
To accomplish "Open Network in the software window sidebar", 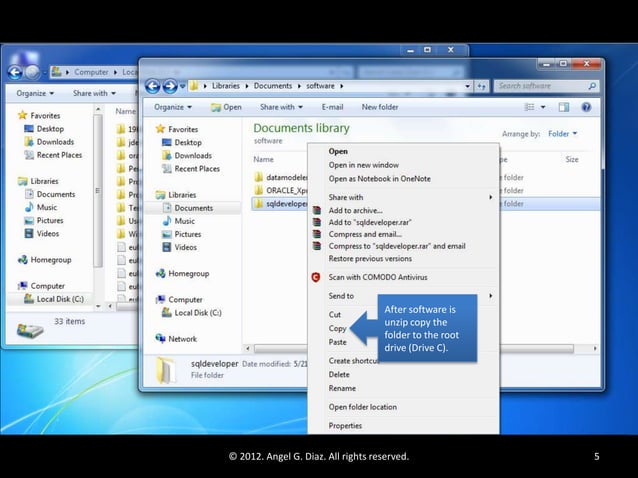I will tap(176, 339).
